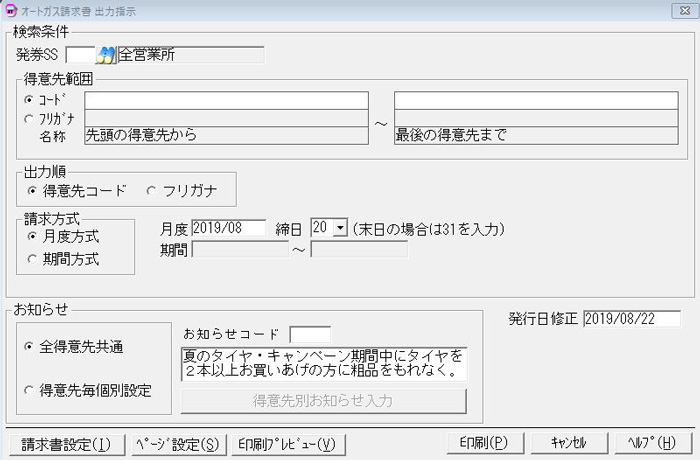Open the 締日 dropdown list
Screen dimensions: 700x460
[340, 229]
